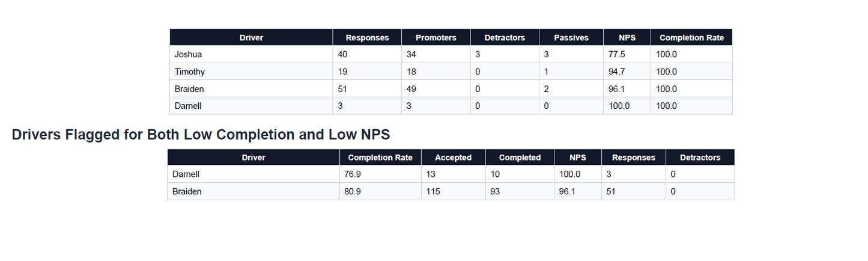Click Joshua's NPS value 77.5
This screenshot has height=261, width=868.
click(x=617, y=54)
